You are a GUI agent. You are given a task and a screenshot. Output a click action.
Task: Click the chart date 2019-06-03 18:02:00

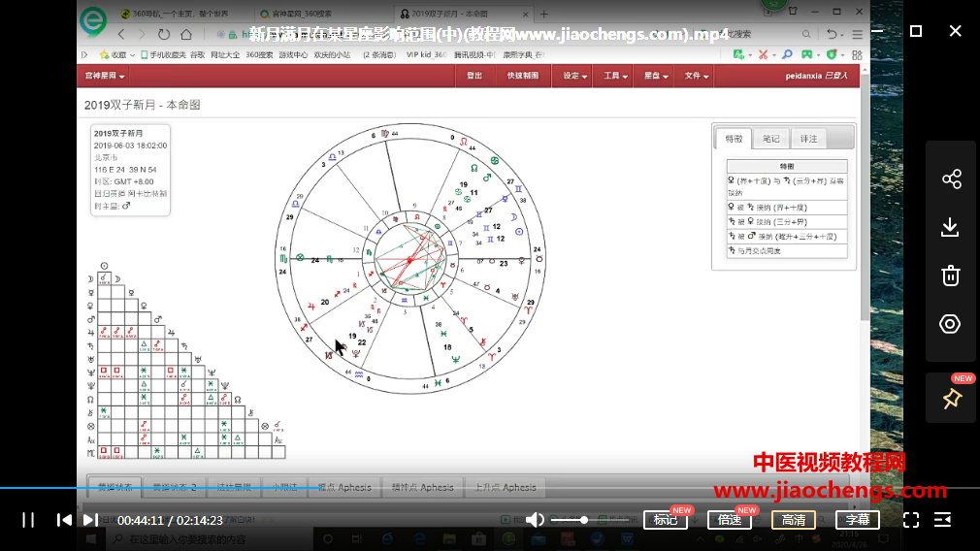click(131, 146)
